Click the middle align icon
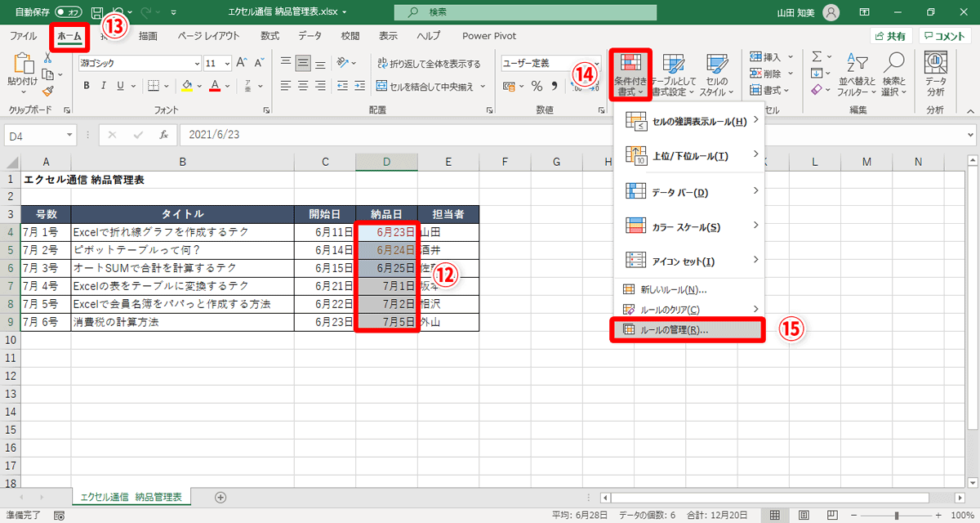980x523 pixels. coord(304,63)
